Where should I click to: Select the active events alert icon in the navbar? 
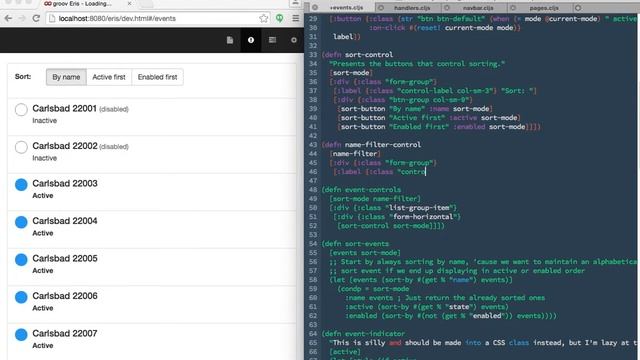click(251, 40)
